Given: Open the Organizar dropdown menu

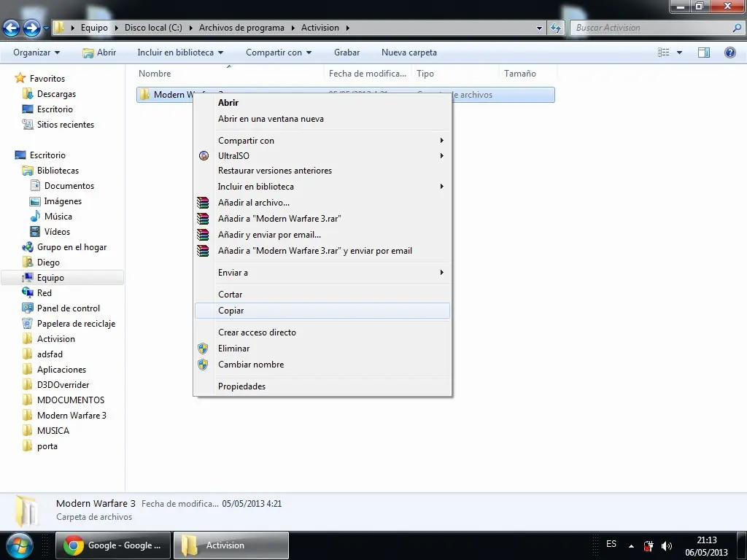Looking at the screenshot, I should pos(36,52).
